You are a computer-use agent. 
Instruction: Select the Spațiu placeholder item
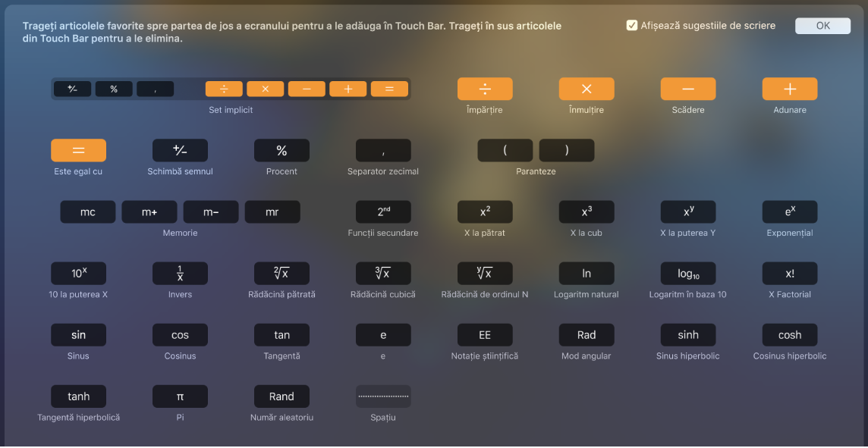point(383,396)
